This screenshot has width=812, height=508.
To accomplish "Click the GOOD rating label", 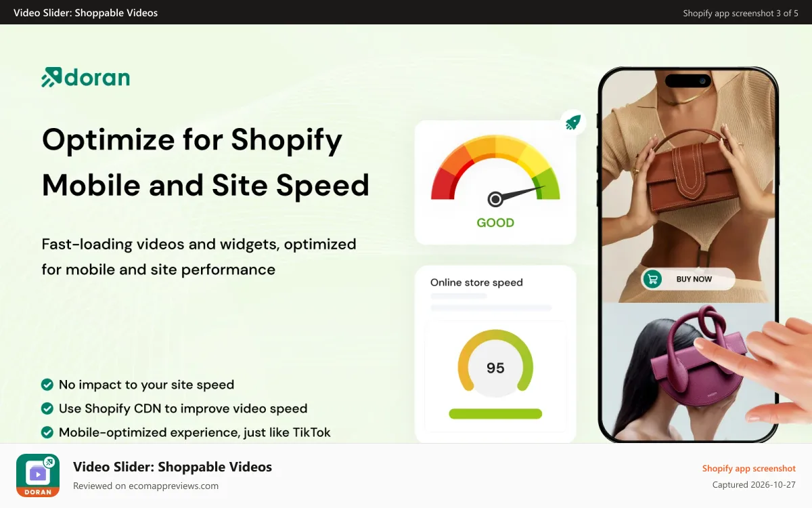I will [x=495, y=223].
